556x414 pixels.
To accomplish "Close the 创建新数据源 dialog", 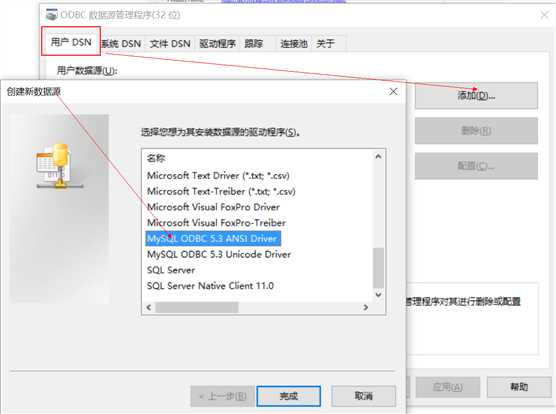I will (x=393, y=92).
